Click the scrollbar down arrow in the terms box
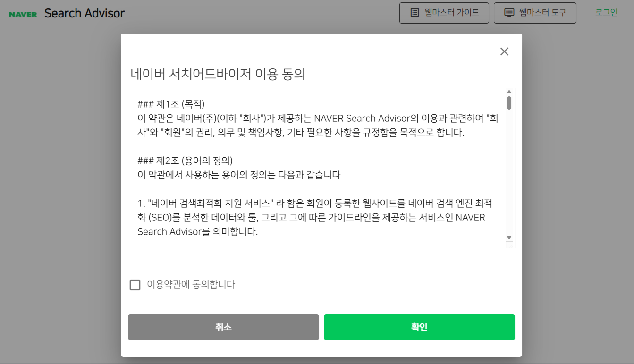Image resolution: width=634 pixels, height=364 pixels. pos(509,237)
